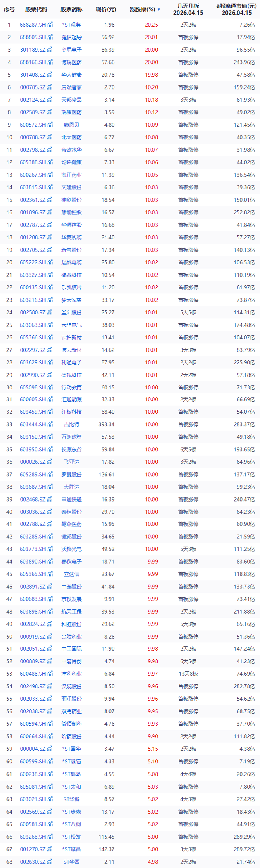Screen dimensions: 260x868
Task: Open stock code link 002630.SZ
Action: pyautogui.click(x=33, y=861)
